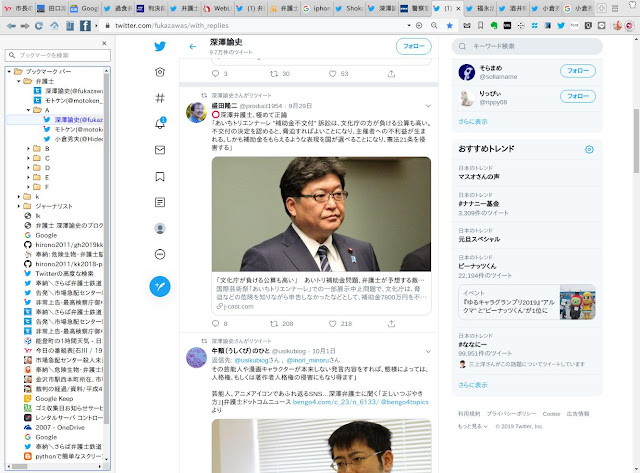
Task: Open the address bar history dropdown arrow
Action: (x=409, y=25)
